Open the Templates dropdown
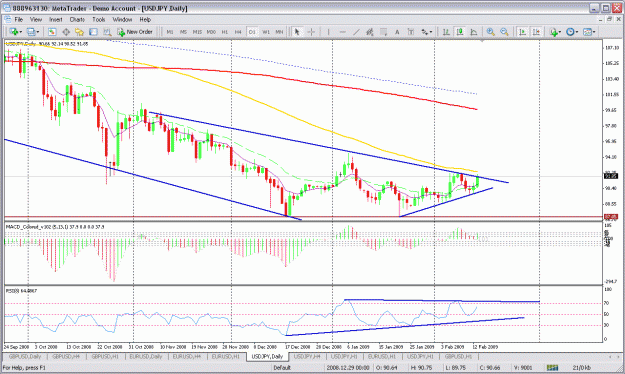 coord(589,32)
